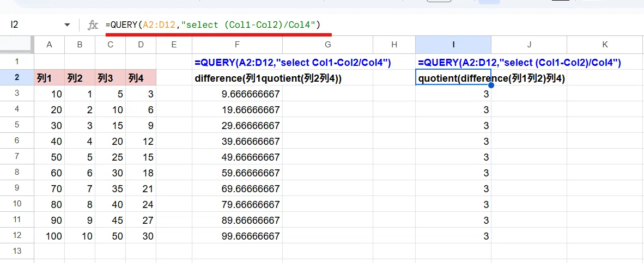Select column D header
The image size is (644, 263).
click(x=141, y=45)
